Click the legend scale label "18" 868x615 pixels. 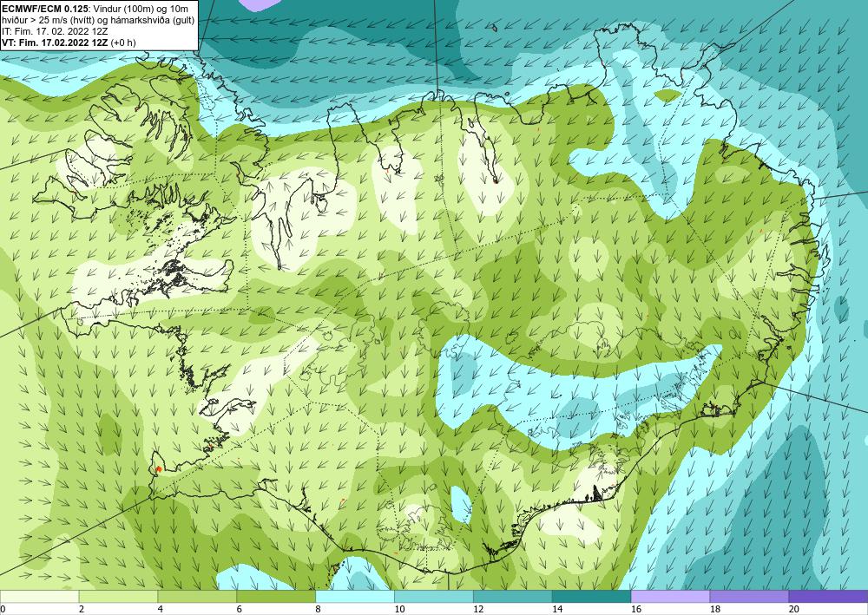tap(714, 610)
